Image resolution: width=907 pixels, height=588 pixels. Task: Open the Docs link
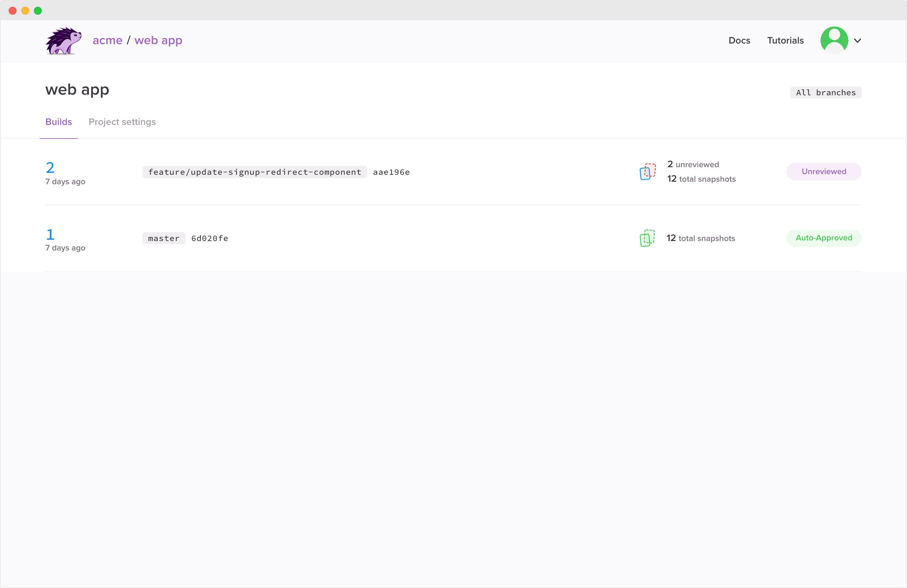click(x=739, y=41)
